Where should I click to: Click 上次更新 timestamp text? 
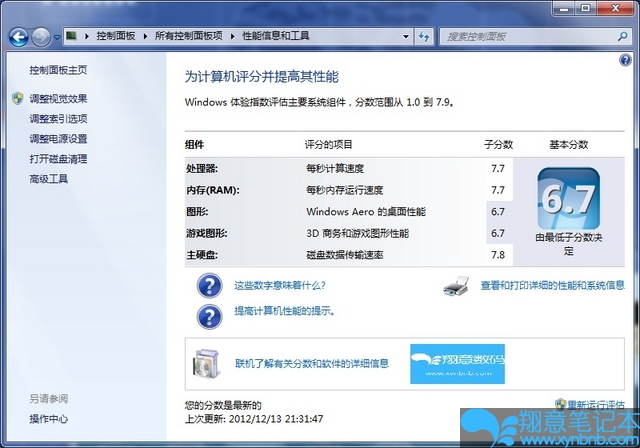[x=254, y=419]
